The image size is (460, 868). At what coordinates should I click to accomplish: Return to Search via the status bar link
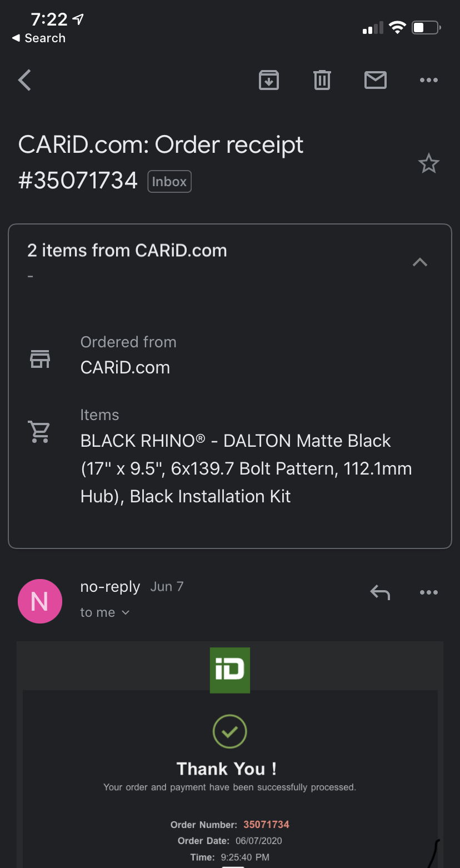coord(37,38)
